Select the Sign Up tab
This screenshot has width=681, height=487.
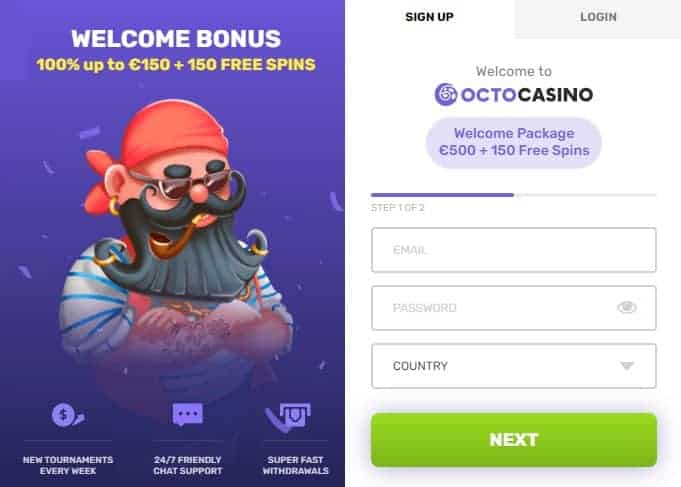tap(430, 17)
